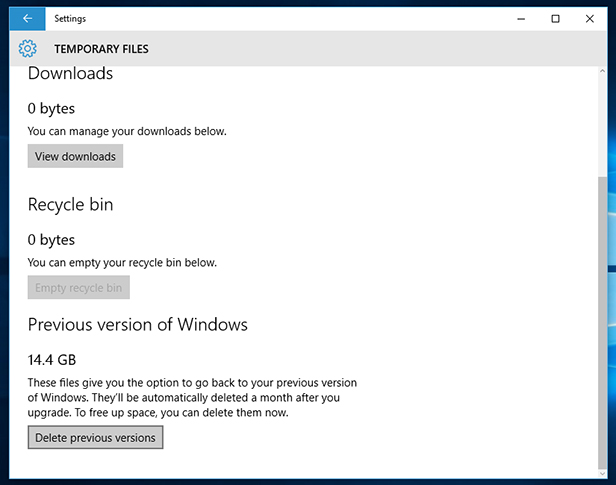This screenshot has height=485, width=616.
Task: Go back using the blue arrow button
Action: (28, 18)
